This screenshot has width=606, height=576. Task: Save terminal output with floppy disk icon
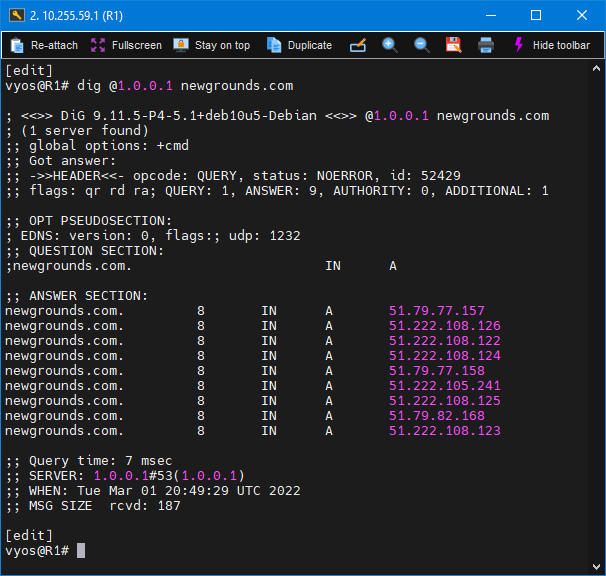pos(453,45)
